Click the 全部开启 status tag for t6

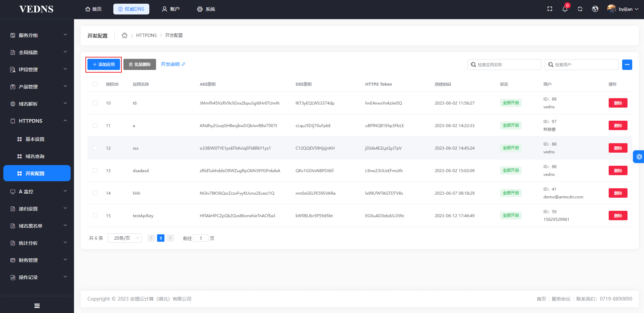pyautogui.click(x=511, y=103)
